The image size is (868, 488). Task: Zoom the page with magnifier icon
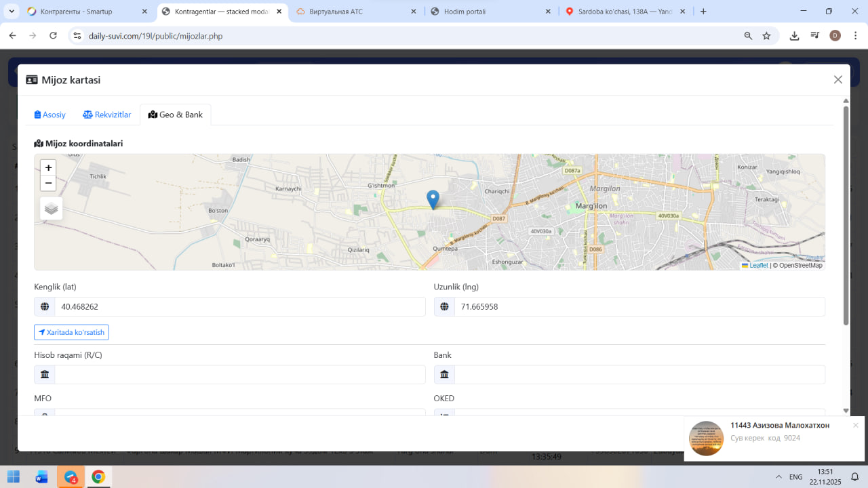(748, 36)
